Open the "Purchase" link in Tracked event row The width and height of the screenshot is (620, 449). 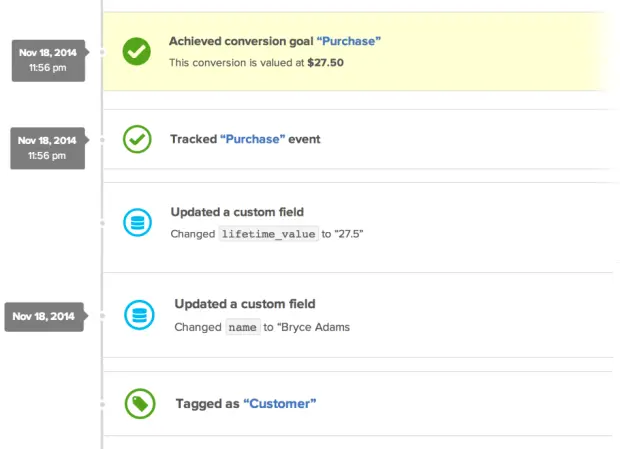click(x=251, y=139)
